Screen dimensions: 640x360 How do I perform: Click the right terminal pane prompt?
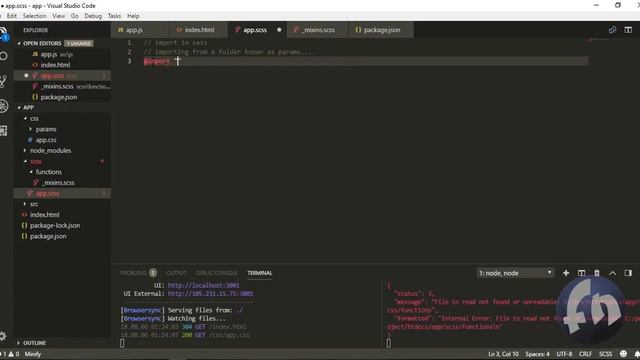click(389, 343)
